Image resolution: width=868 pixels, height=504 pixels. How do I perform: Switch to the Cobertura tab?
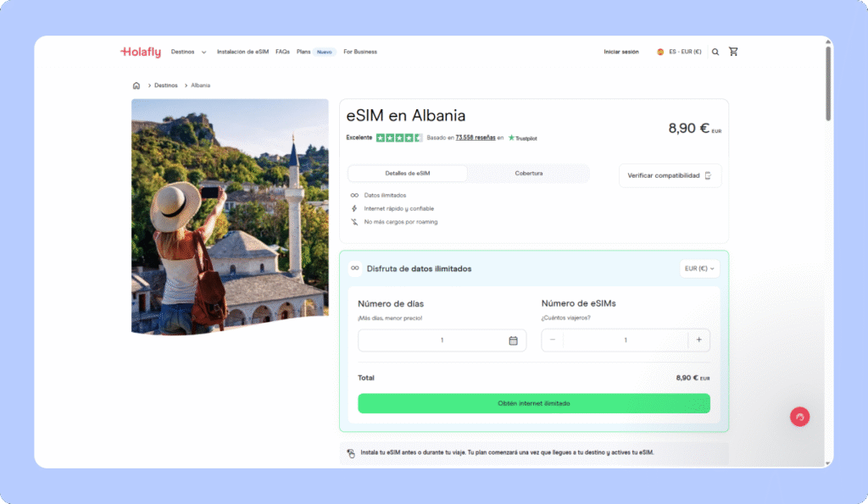point(529,173)
